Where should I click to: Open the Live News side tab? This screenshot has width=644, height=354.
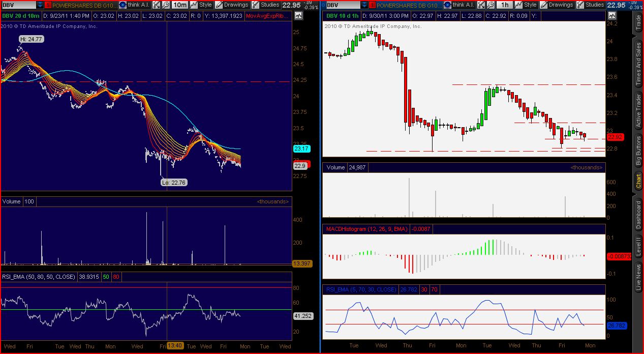pos(638,277)
